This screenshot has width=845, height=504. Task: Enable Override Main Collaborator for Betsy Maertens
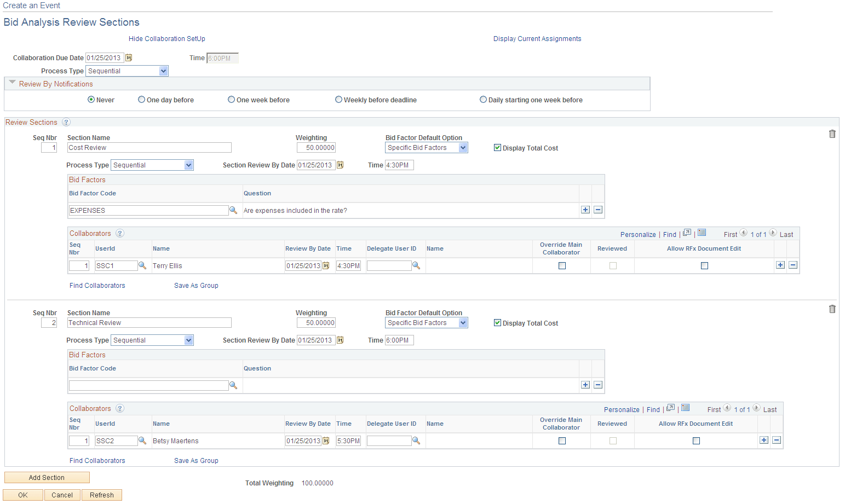point(561,441)
